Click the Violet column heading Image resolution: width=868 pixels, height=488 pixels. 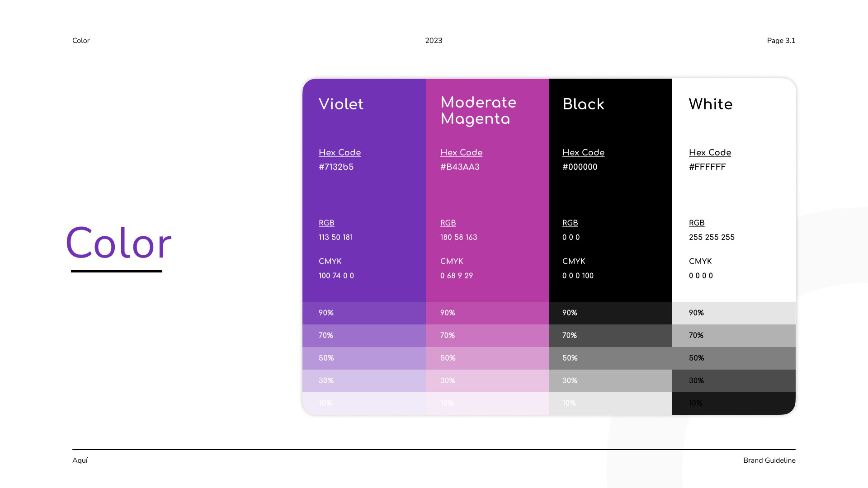click(341, 104)
